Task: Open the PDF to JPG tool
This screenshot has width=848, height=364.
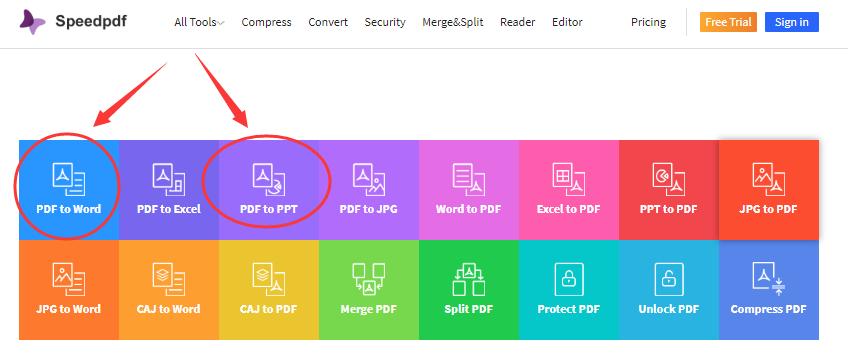Action: point(369,190)
